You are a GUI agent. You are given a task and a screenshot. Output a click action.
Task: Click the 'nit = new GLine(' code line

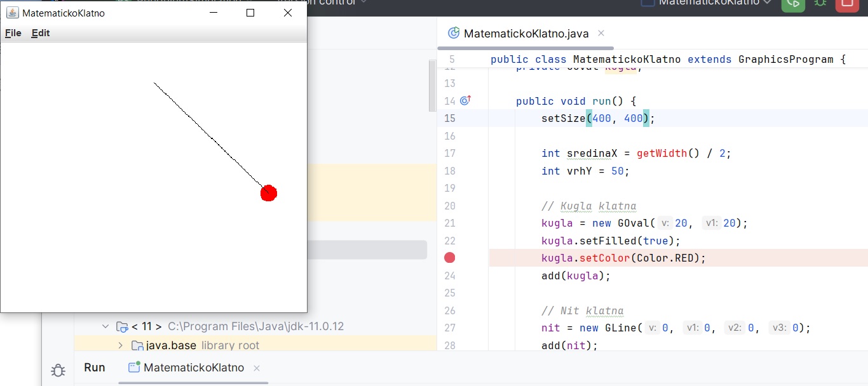point(676,328)
